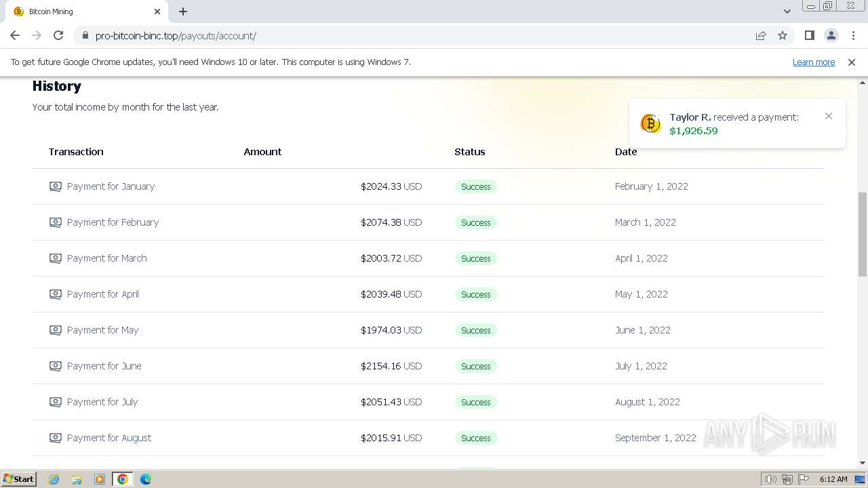Select 'Payment for May' text
The image size is (868, 488).
click(102, 330)
